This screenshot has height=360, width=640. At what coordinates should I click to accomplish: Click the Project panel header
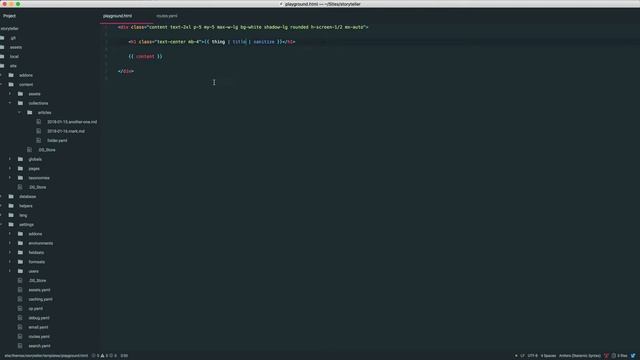pos(9,16)
